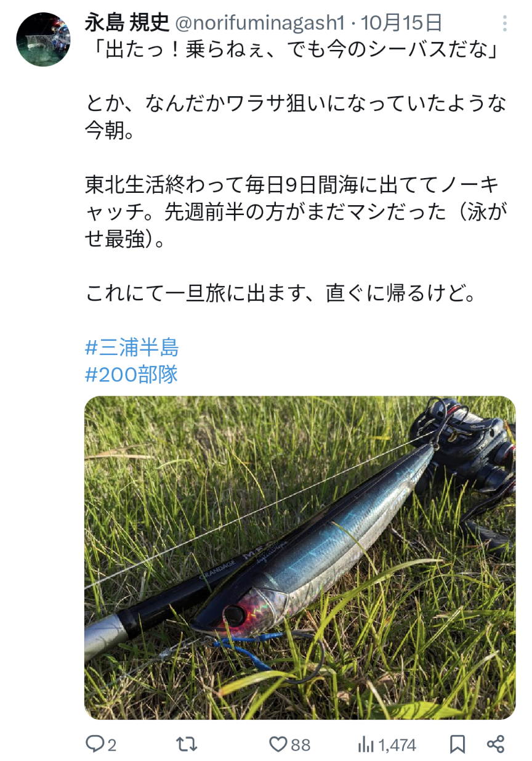Open the #三浦半島 hashtag
The width and height of the screenshot is (532, 761).
132,348
